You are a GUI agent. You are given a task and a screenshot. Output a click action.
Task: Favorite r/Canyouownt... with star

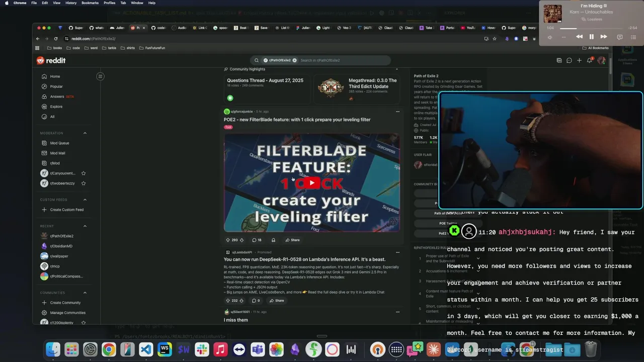tap(84, 173)
